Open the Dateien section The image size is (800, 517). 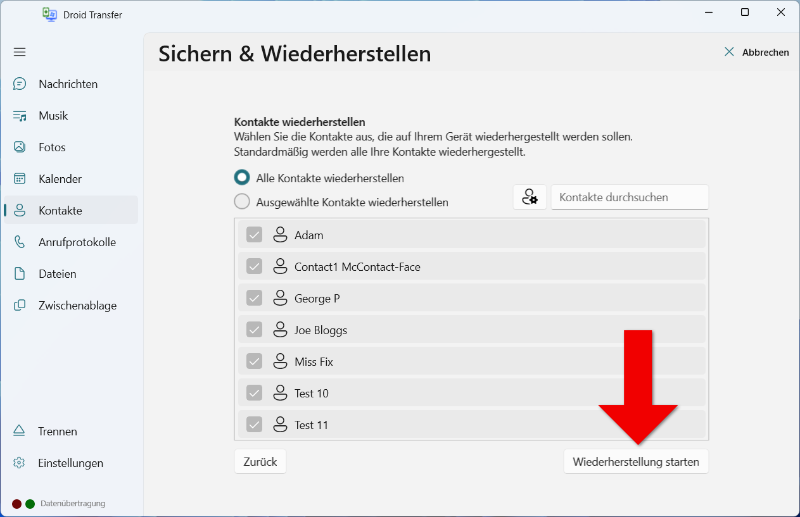tap(57, 274)
